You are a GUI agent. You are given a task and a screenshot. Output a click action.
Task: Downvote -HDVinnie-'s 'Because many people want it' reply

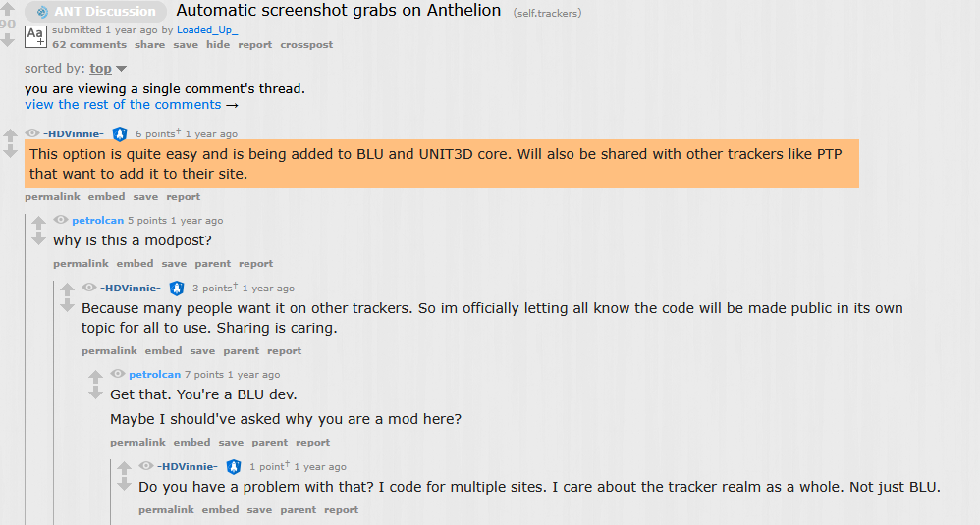click(x=68, y=305)
